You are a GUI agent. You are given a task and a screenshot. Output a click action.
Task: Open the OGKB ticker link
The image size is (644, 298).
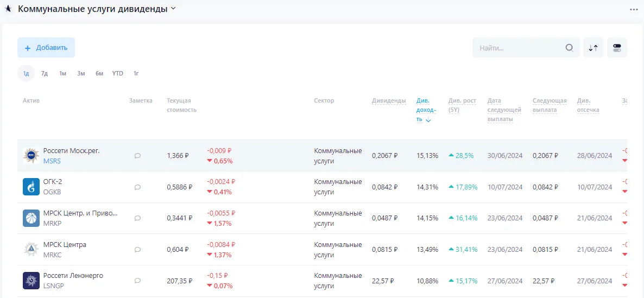[52, 192]
